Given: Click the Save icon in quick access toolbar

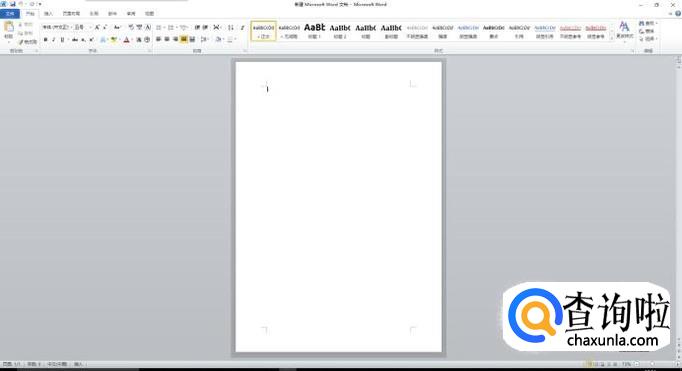Looking at the screenshot, I should [x=13, y=4].
